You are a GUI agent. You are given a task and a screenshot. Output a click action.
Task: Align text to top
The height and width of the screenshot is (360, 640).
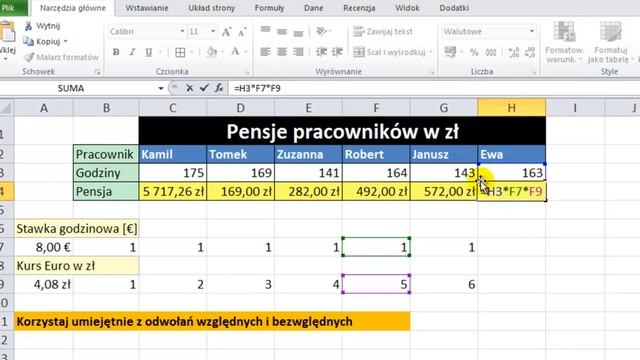[x=265, y=31]
